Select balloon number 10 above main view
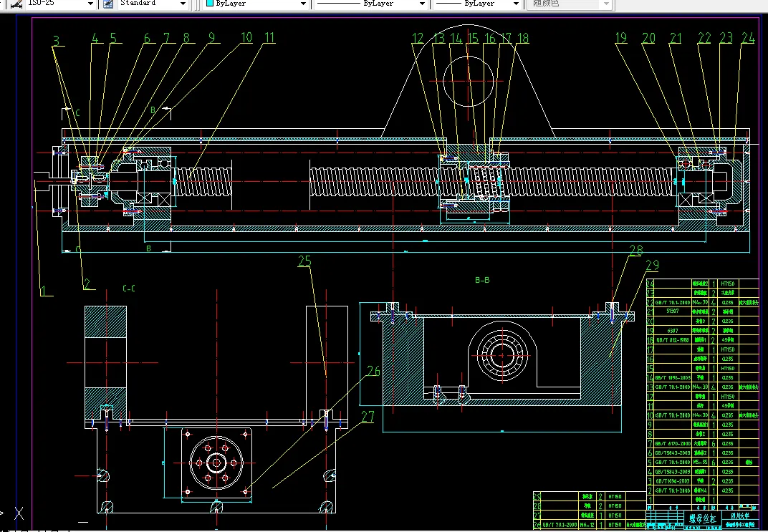The width and height of the screenshot is (768, 532). tap(246, 38)
